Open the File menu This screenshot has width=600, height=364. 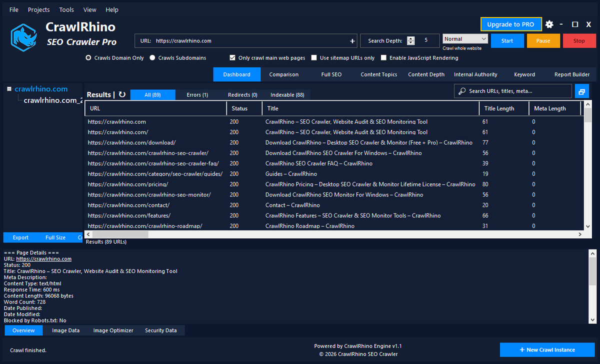(x=14, y=9)
